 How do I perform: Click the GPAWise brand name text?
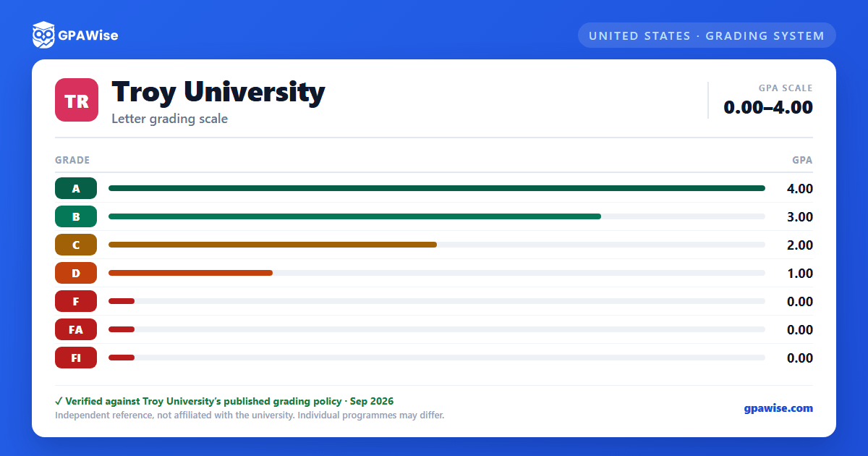click(x=88, y=35)
